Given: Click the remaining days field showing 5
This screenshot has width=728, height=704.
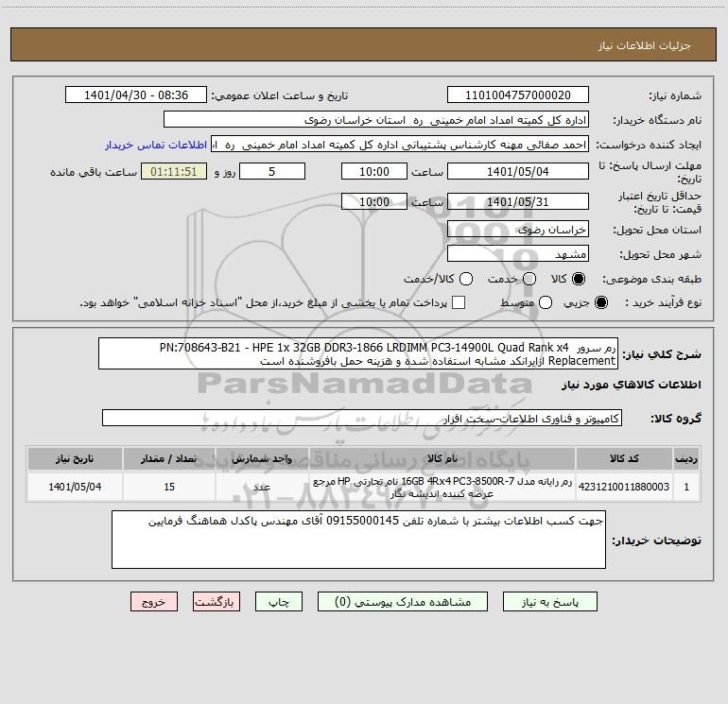Looking at the screenshot, I should tap(272, 171).
